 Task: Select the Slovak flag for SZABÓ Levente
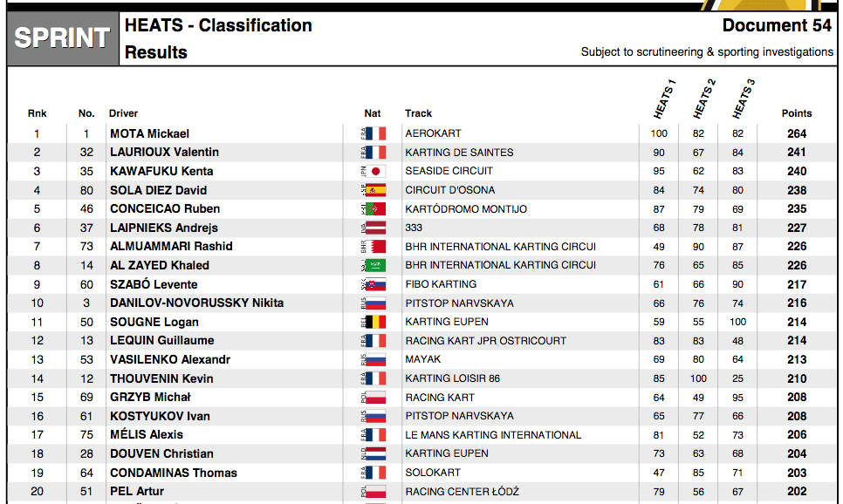[x=376, y=284]
